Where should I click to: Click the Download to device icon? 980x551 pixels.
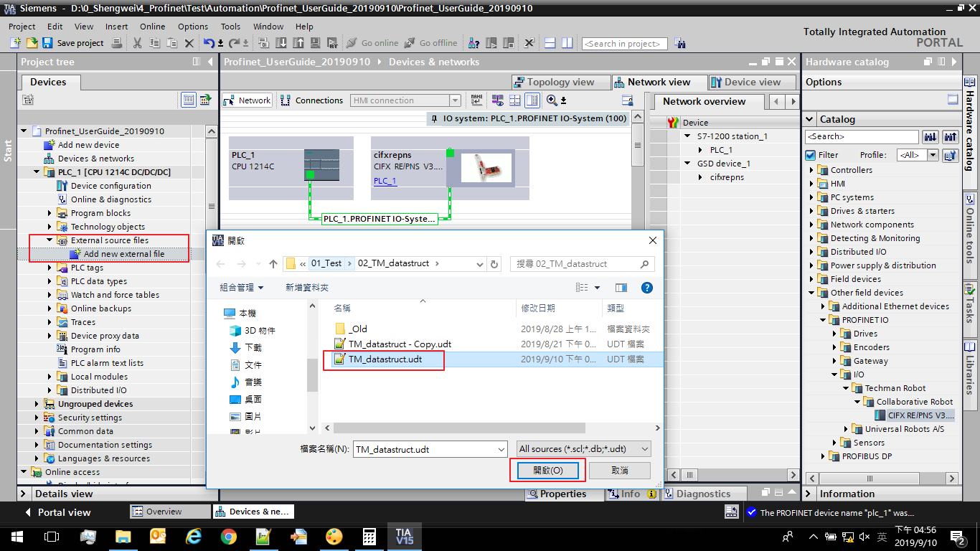click(x=281, y=43)
